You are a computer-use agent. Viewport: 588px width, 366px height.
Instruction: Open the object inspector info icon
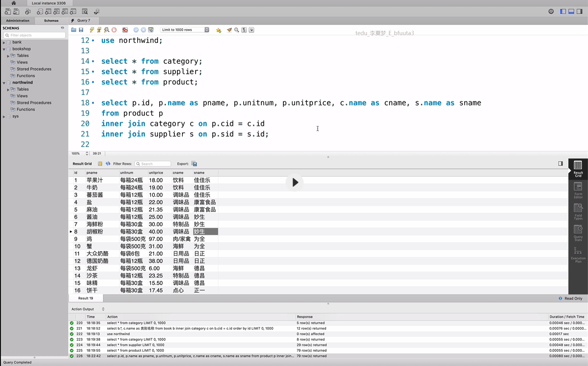click(x=28, y=12)
